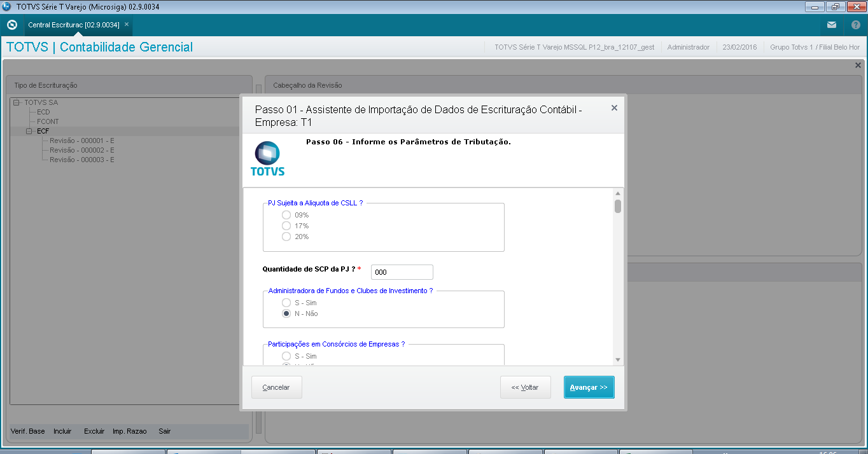Proceed with the Avançar >> button
This screenshot has height=454, width=868.
coord(589,387)
